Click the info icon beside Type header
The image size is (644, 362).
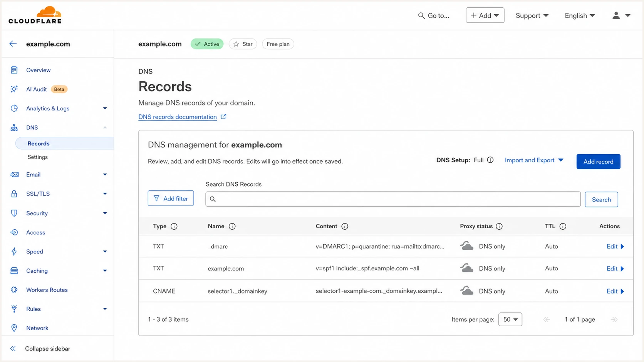174,226
